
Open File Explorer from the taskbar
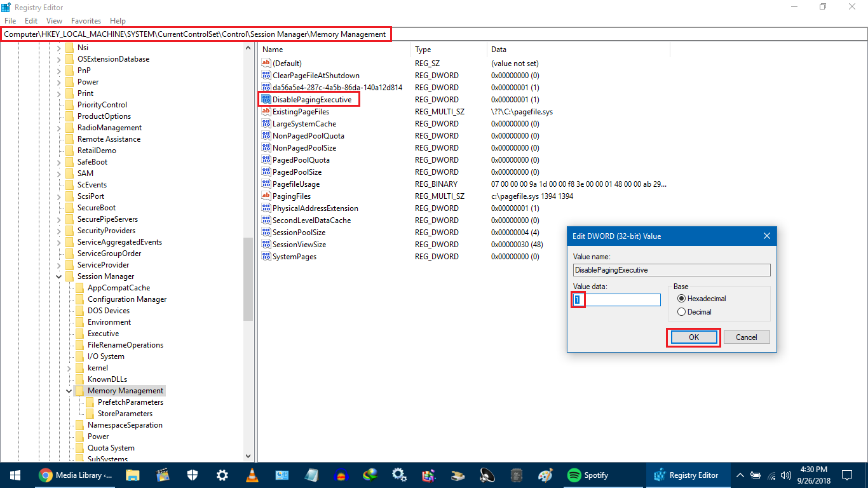point(132,475)
